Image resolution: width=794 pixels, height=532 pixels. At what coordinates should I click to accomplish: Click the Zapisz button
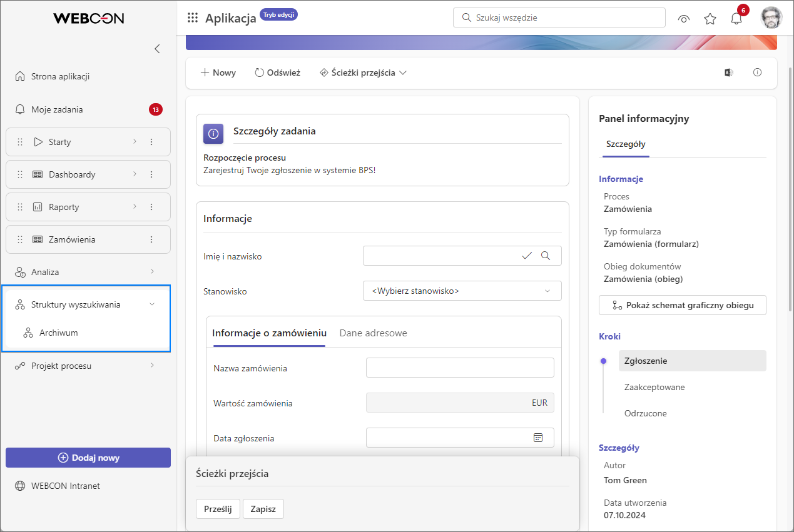coord(263,509)
